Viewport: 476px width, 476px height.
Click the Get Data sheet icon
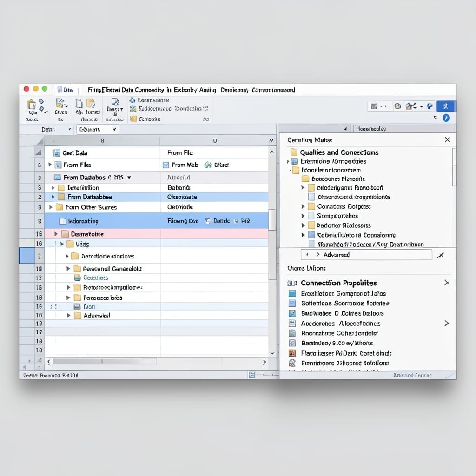[x=56, y=152]
